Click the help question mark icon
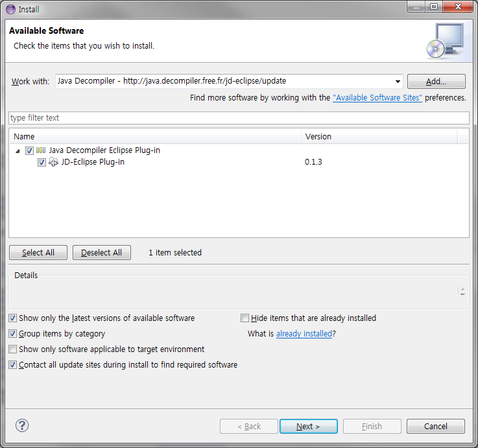 [22, 425]
